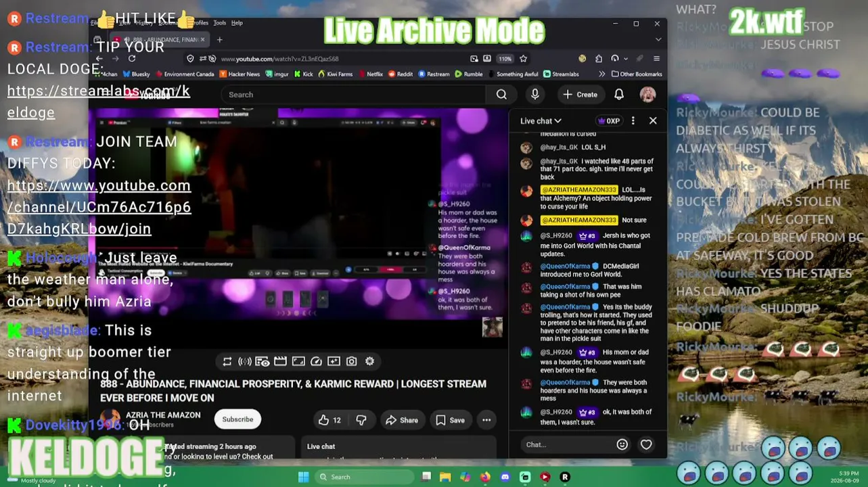Toggle the loop button in player toolbar
Screen dimensions: 868x487
(227, 362)
